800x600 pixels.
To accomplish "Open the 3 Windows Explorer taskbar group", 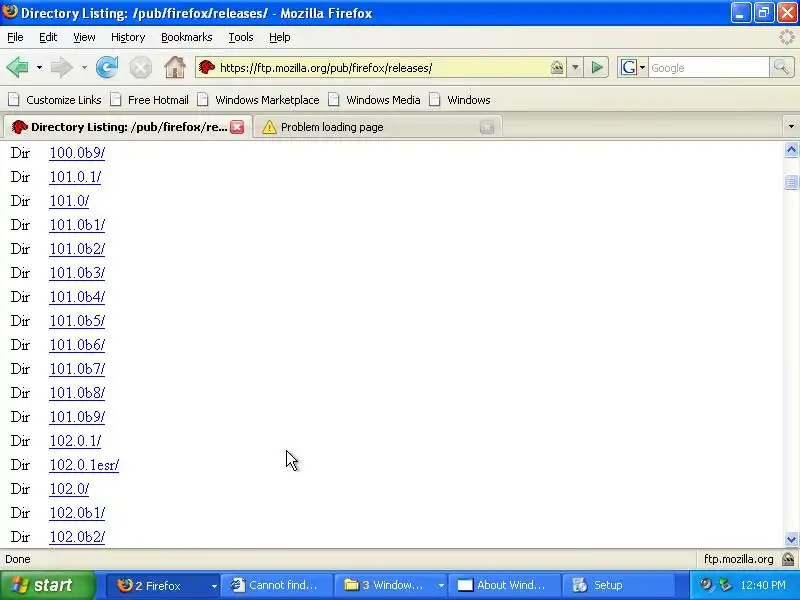I will [x=391, y=585].
